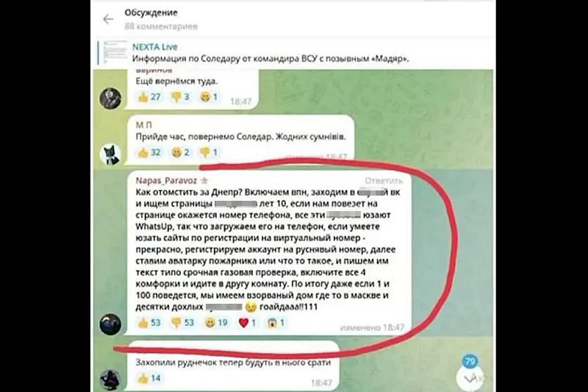Click Ответить on the Napas_Paravoz comment
Image resolution: width=588 pixels, height=392 pixels.
(383, 181)
